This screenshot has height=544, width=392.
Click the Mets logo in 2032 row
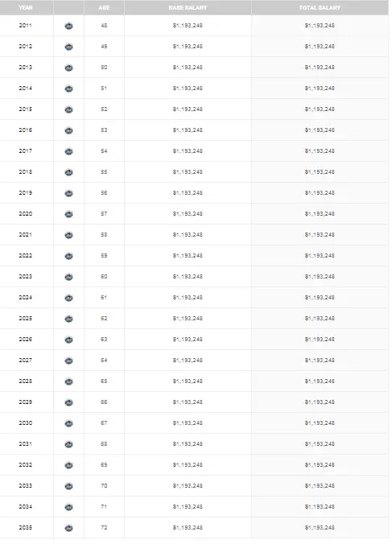(x=68, y=465)
